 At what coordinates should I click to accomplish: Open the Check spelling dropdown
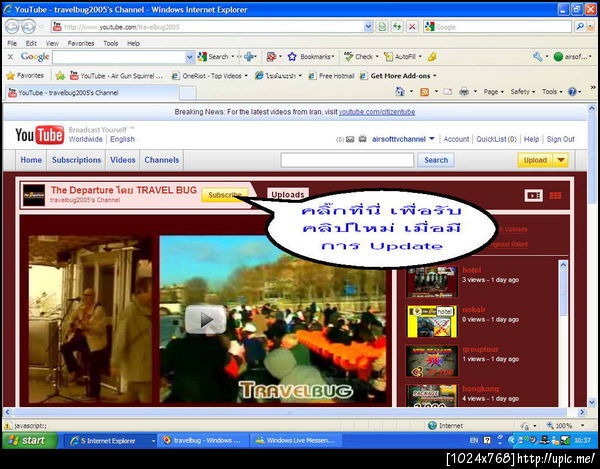pyautogui.click(x=361, y=57)
